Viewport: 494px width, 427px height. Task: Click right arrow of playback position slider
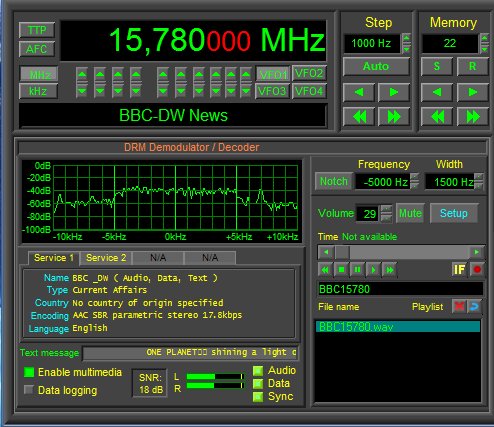[477, 252]
